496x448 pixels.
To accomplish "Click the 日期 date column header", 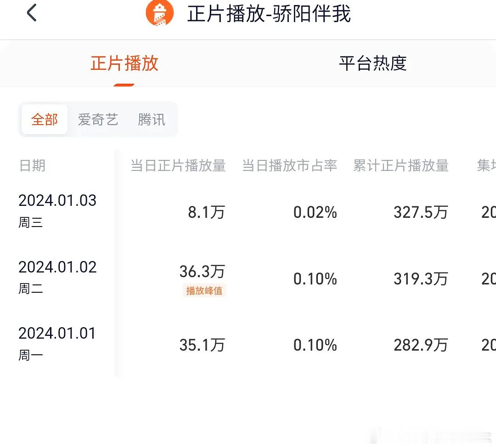I will (x=32, y=166).
